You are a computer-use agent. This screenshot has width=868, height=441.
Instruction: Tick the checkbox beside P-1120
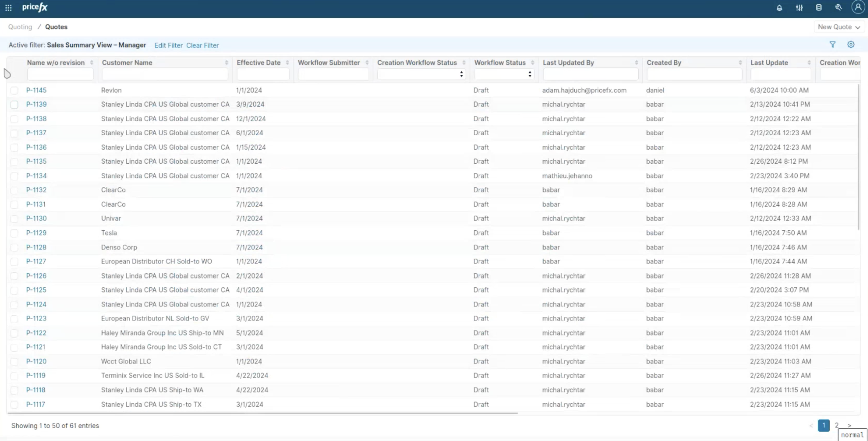[x=14, y=361]
